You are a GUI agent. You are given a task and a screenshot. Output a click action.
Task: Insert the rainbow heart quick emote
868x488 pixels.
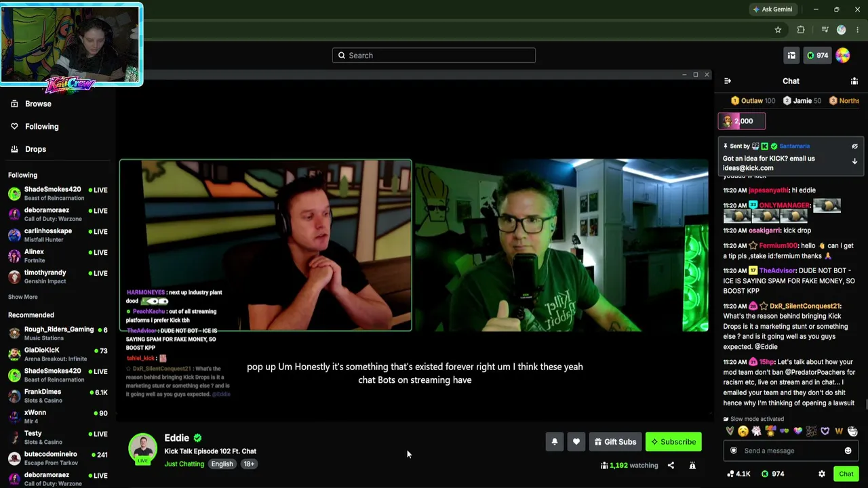coord(797,431)
